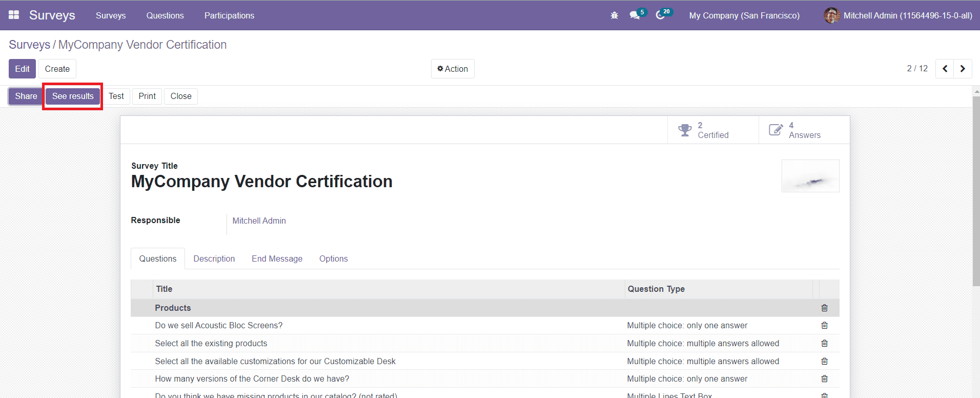Open the Mitchell Admin user menu
The height and width of the screenshot is (398, 980).
(x=898, y=15)
